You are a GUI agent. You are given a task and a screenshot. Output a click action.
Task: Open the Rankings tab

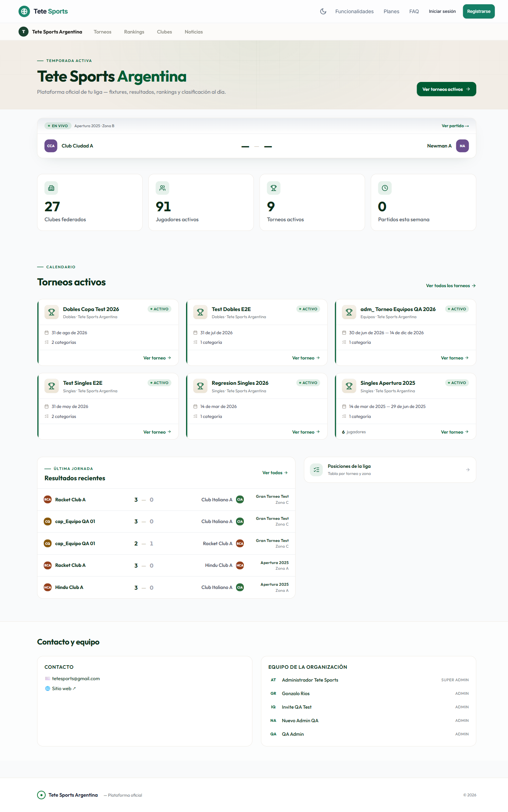pyautogui.click(x=134, y=32)
